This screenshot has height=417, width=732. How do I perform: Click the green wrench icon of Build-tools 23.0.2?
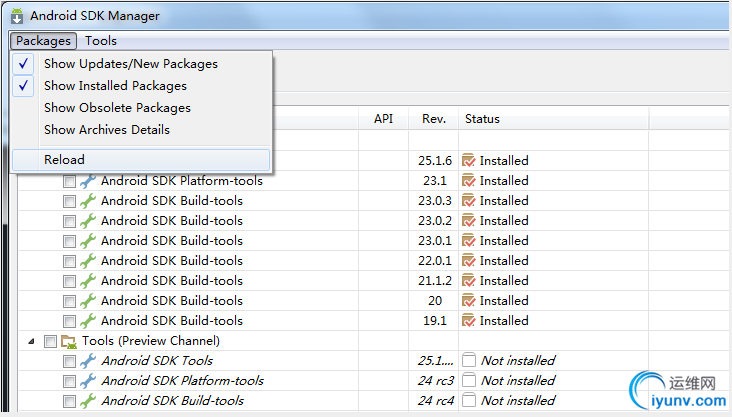coord(88,221)
